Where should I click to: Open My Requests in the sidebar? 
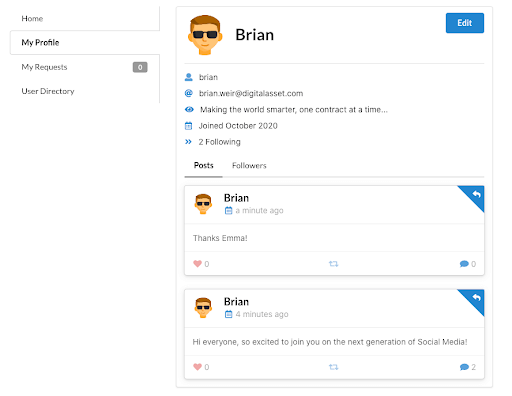pyautogui.click(x=85, y=67)
